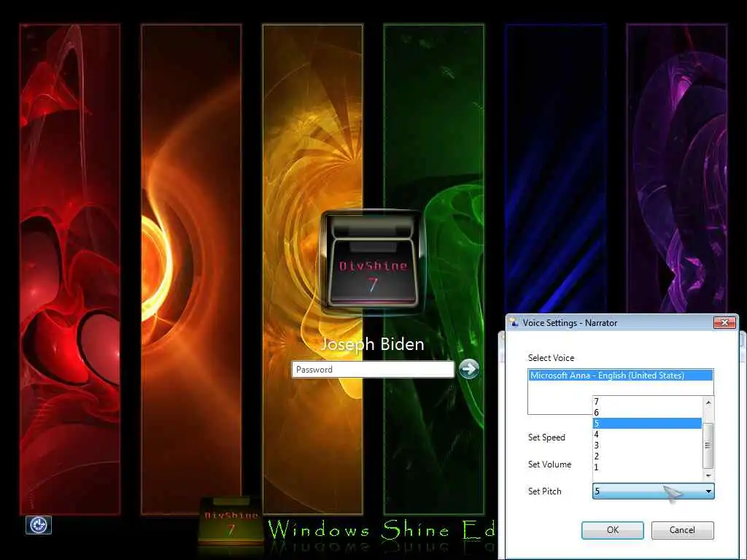Select Microsoft Anna voice in list
747x560 pixels.
620,376
